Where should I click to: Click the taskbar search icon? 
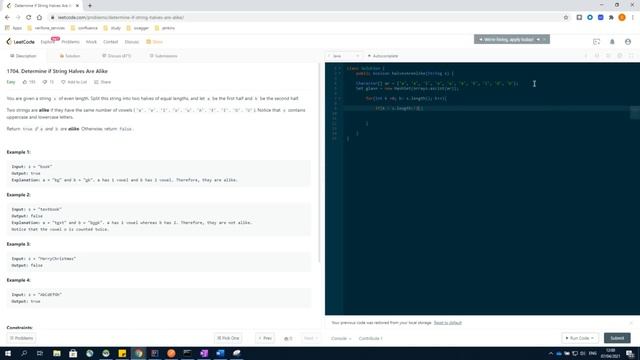(24, 353)
